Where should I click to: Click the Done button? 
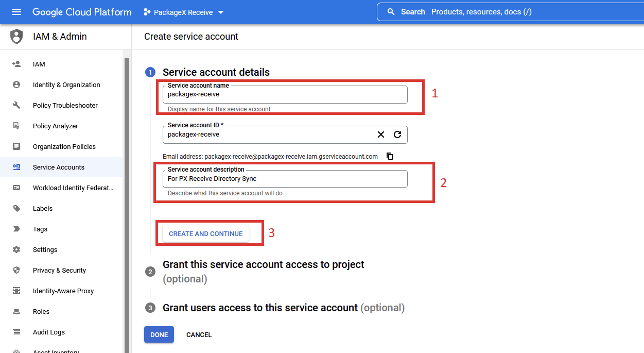[159, 334]
